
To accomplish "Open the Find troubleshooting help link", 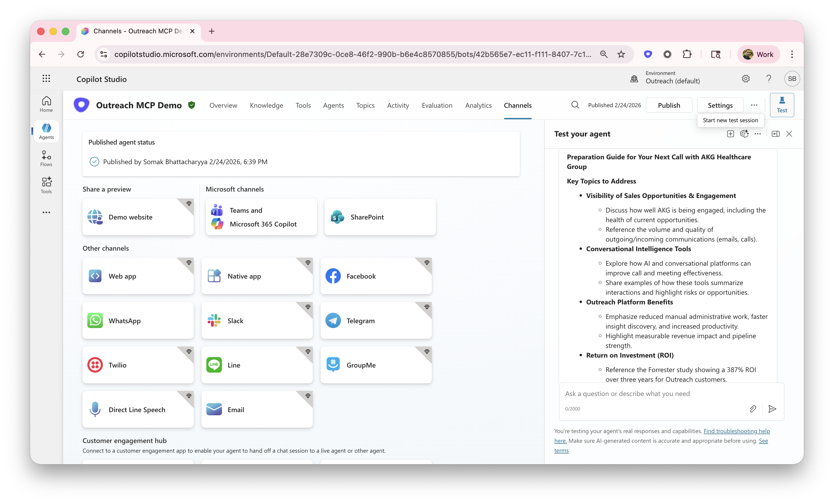I will 736,431.
